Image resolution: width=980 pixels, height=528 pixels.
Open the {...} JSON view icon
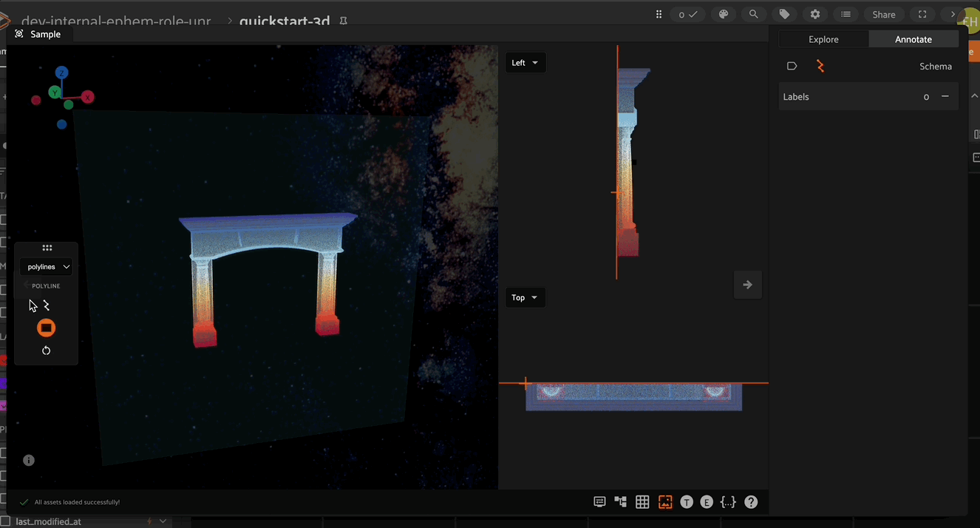pos(728,501)
